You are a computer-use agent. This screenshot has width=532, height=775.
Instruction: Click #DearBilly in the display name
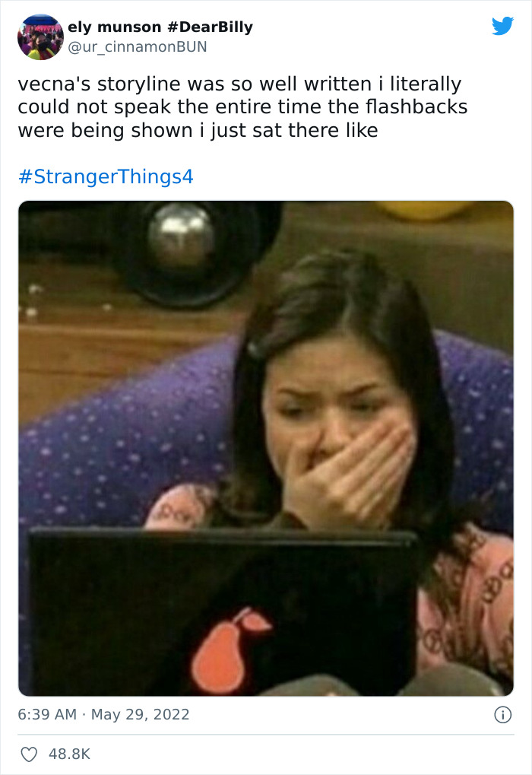210,27
